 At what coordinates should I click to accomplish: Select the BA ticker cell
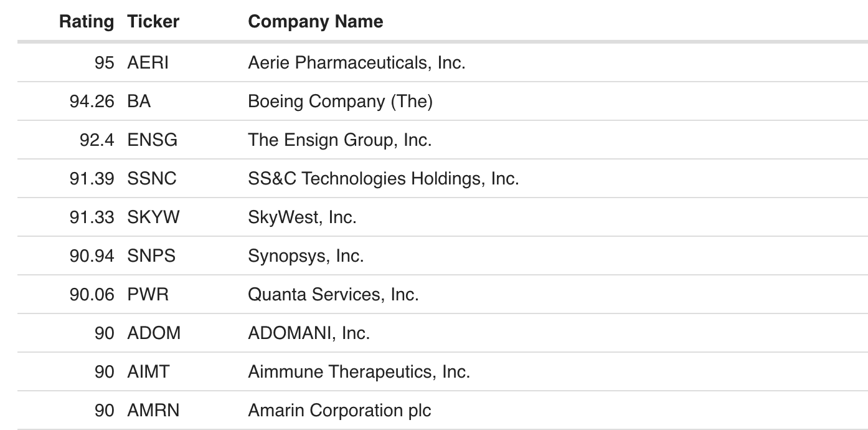[x=139, y=101]
